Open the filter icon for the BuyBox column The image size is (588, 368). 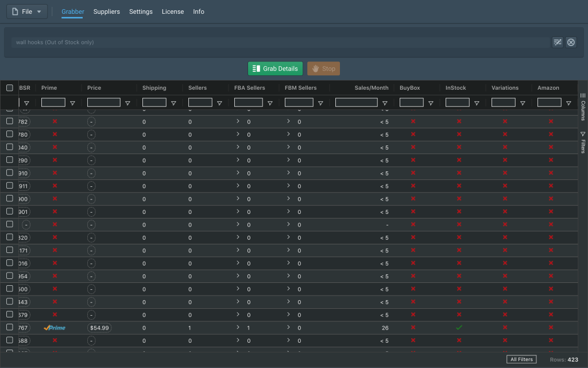(x=431, y=103)
